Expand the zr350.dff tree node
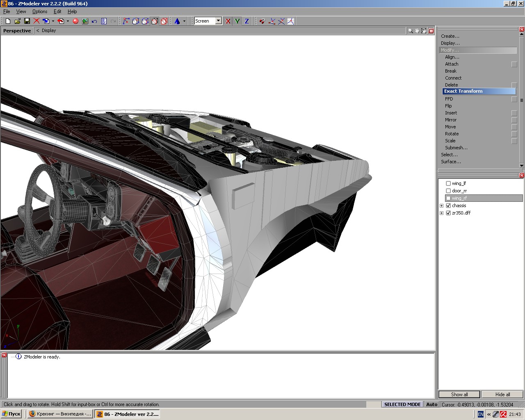Viewport: 525px width, 420px height. 441,213
